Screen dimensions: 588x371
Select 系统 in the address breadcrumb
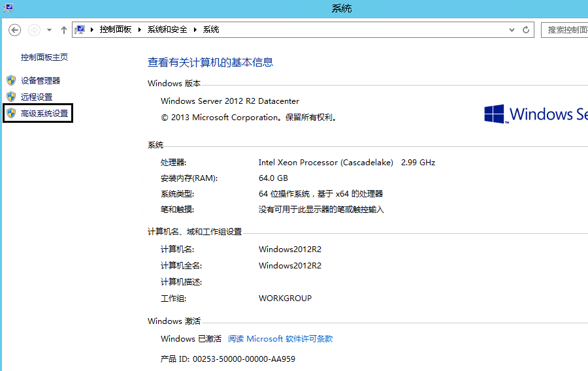pos(211,29)
